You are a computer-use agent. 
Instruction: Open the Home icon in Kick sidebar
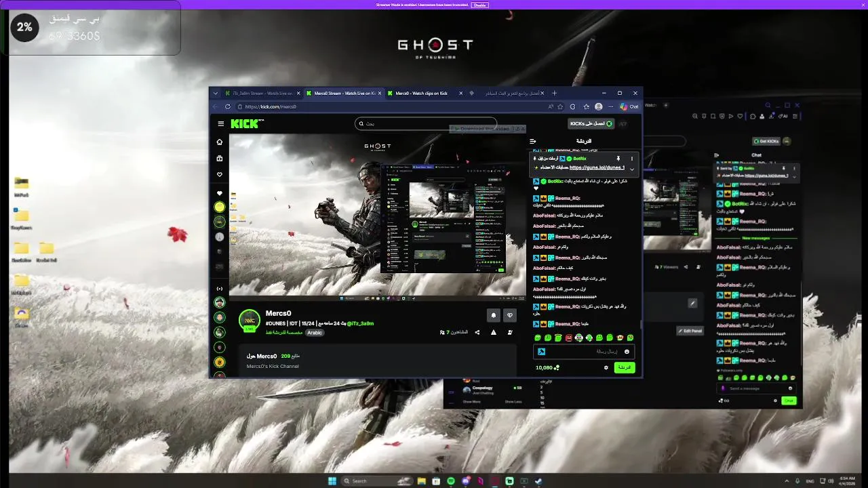(x=219, y=142)
